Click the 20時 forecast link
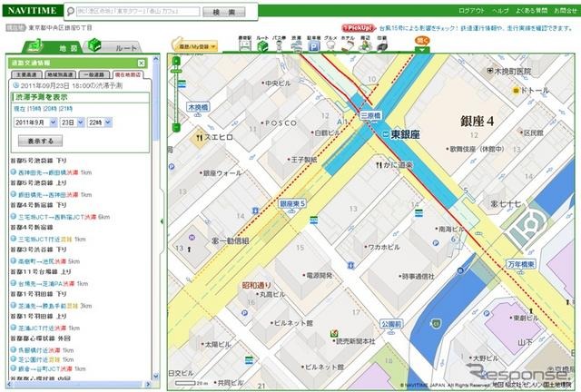The image size is (581, 392). 51,109
